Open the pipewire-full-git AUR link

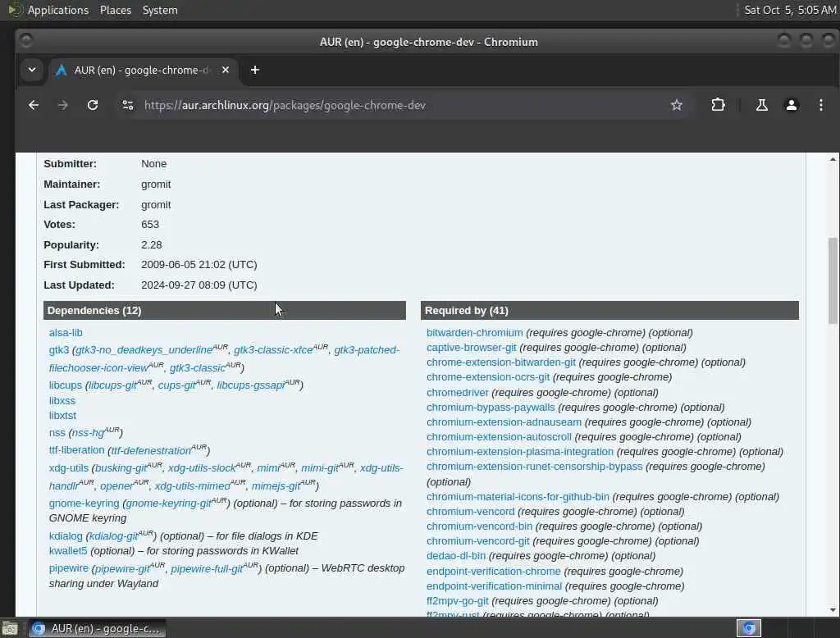(207, 568)
